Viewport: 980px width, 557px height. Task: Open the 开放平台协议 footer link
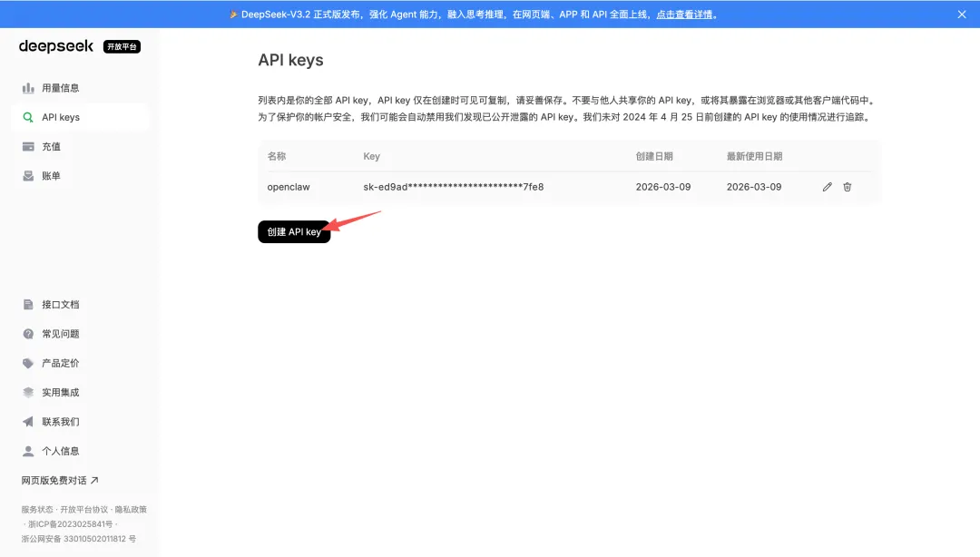pyautogui.click(x=83, y=510)
